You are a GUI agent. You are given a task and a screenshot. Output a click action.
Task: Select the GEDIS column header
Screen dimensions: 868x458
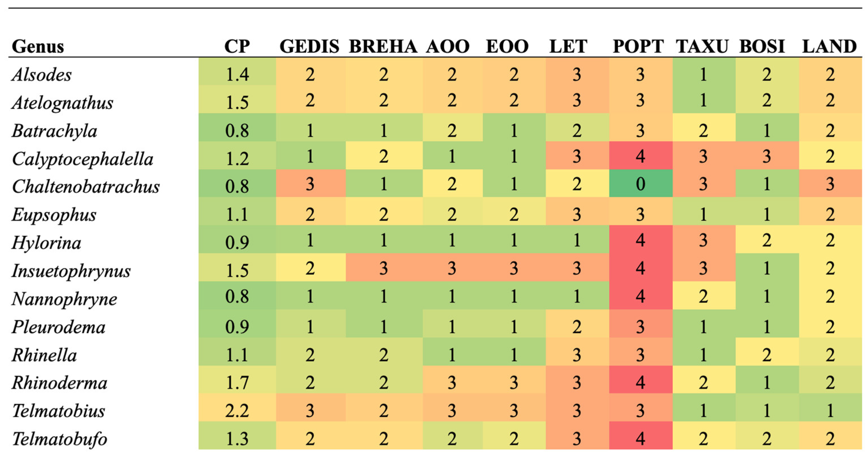click(309, 46)
